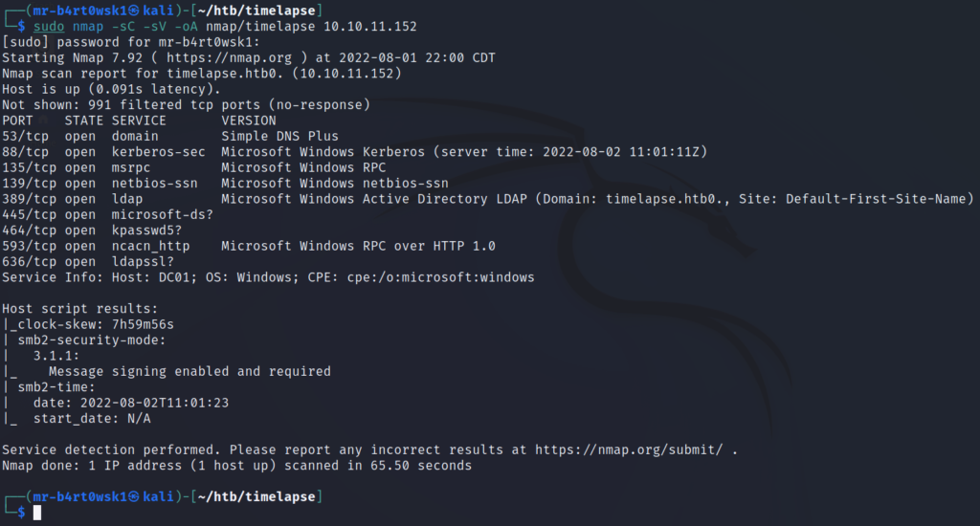
Task: Select the 135/tcp msrpc row
Action: (x=193, y=167)
